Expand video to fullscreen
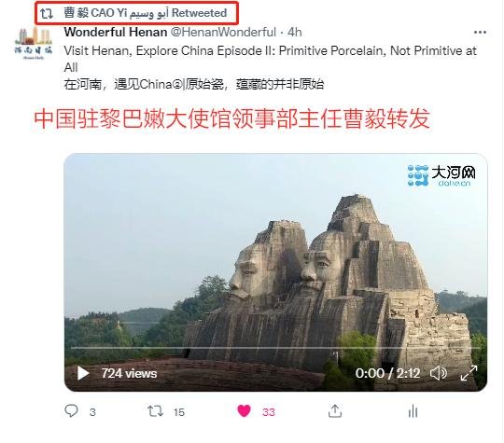 tap(469, 373)
